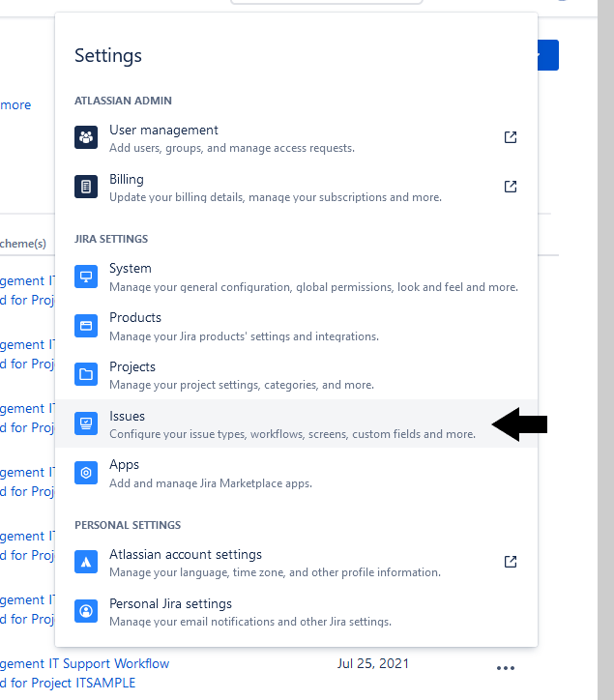Viewport: 614px width, 700px height.
Task: Open external link icon for Billing
Action: [x=511, y=187]
